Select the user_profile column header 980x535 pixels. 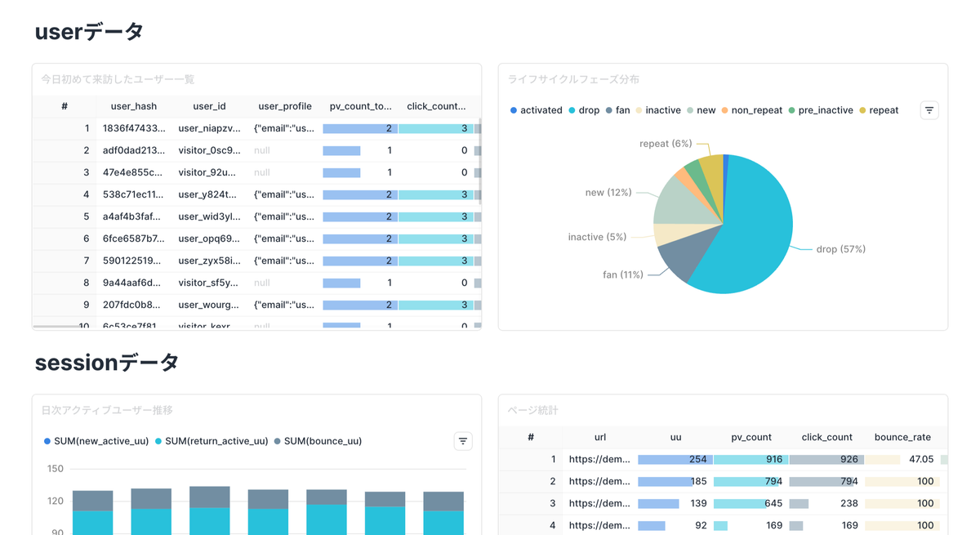click(x=285, y=106)
